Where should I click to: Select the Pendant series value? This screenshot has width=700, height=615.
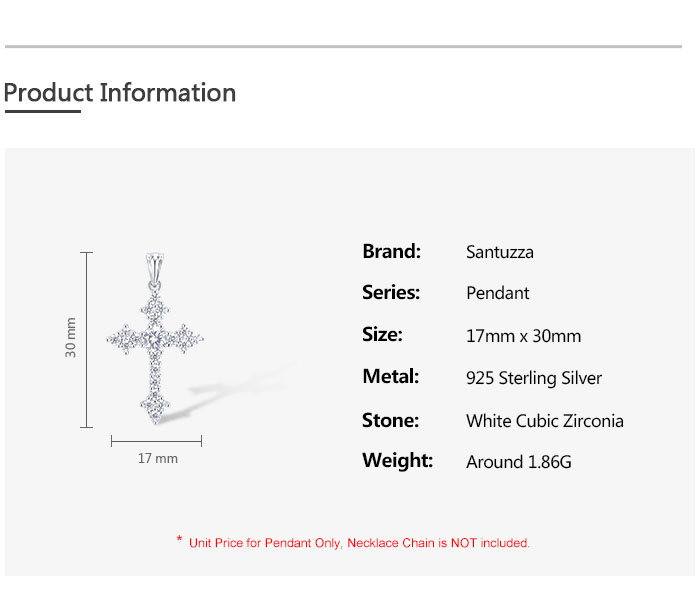pyautogui.click(x=498, y=294)
